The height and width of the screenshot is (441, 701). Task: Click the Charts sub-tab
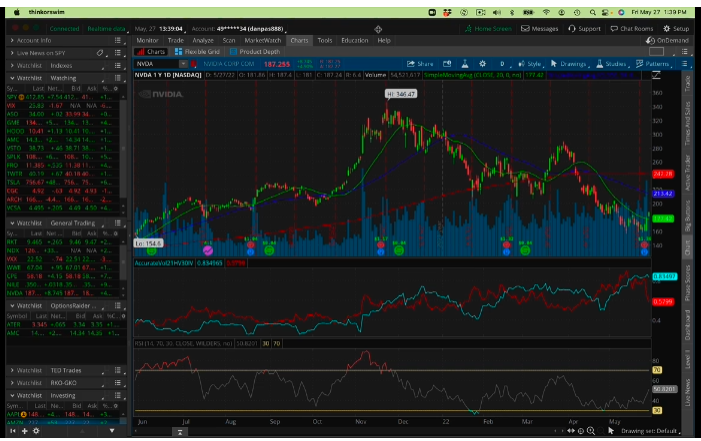click(x=152, y=52)
